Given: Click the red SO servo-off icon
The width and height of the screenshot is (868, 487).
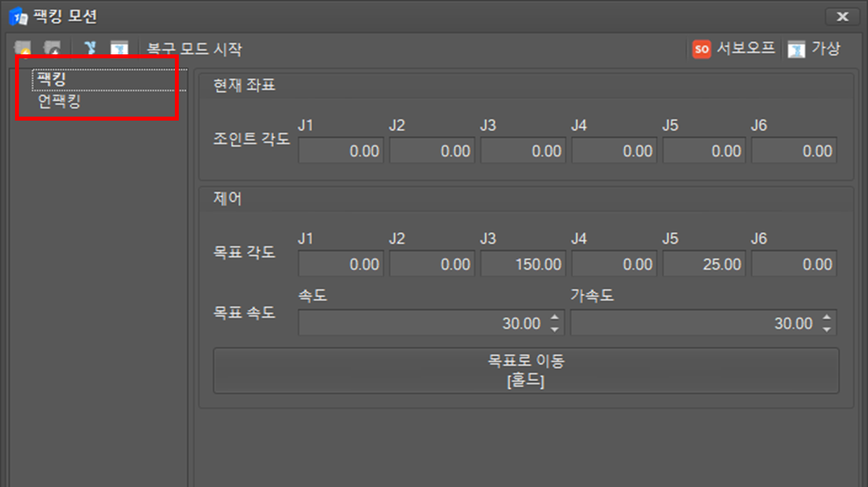Looking at the screenshot, I should [x=701, y=49].
